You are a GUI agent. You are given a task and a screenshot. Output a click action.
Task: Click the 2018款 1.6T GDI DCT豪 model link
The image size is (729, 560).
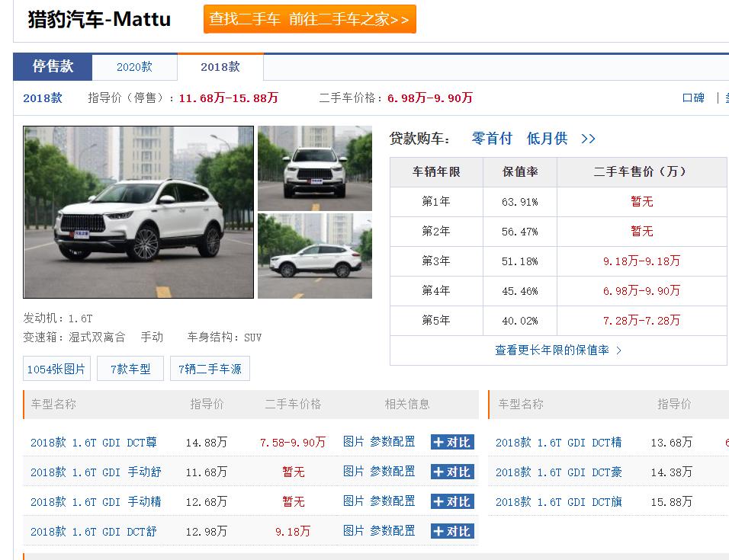[x=560, y=471]
